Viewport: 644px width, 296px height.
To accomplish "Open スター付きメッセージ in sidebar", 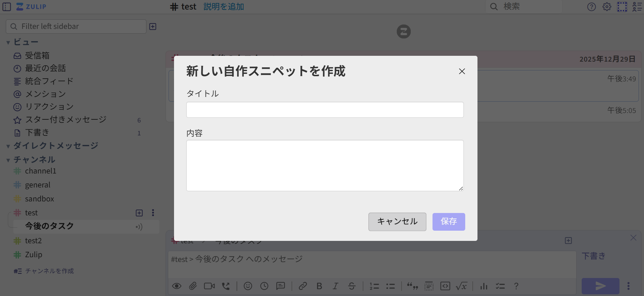I will click(66, 120).
